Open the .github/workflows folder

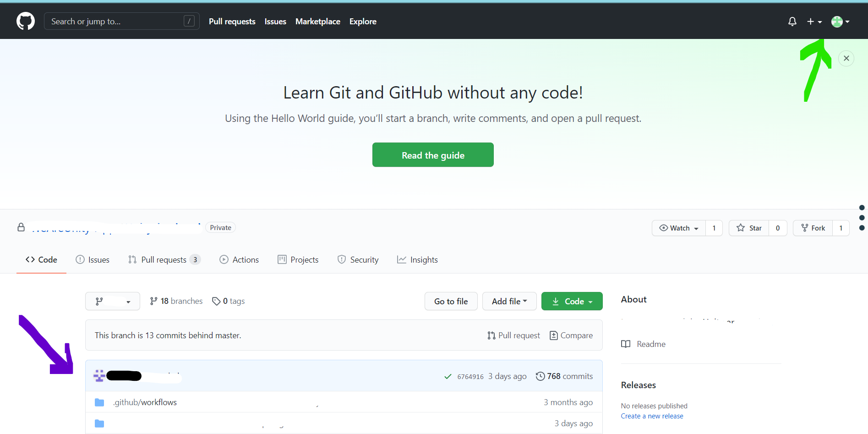(145, 402)
